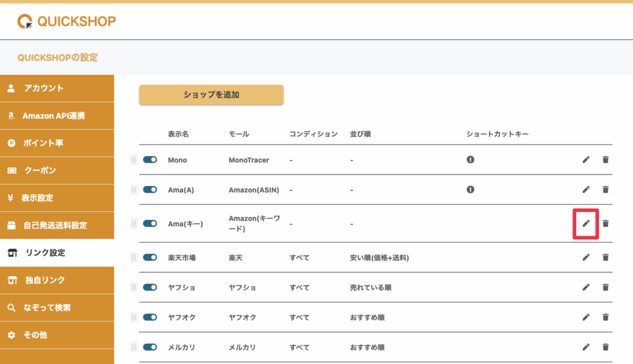Click trash icon for 楽天市場 row

[x=605, y=257]
